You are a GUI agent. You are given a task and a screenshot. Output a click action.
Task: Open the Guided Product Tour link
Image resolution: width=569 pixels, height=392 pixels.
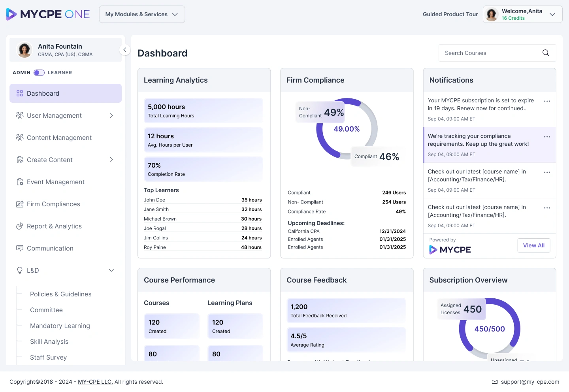pos(450,14)
